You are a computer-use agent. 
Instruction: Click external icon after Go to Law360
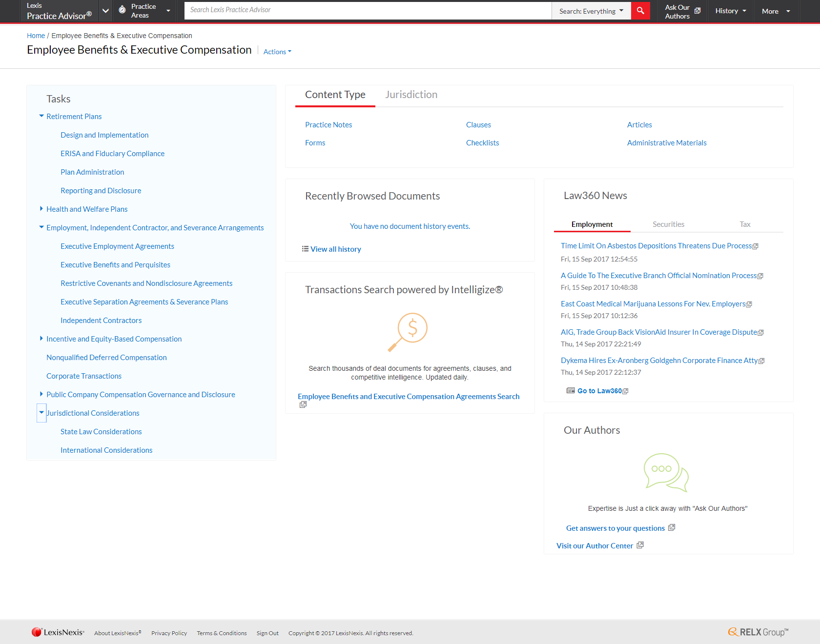626,391
